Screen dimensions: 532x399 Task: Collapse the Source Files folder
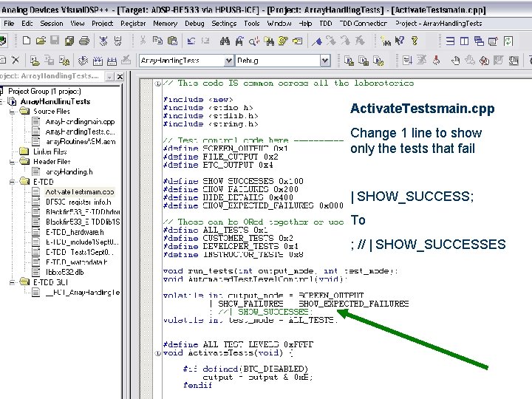coord(13,112)
